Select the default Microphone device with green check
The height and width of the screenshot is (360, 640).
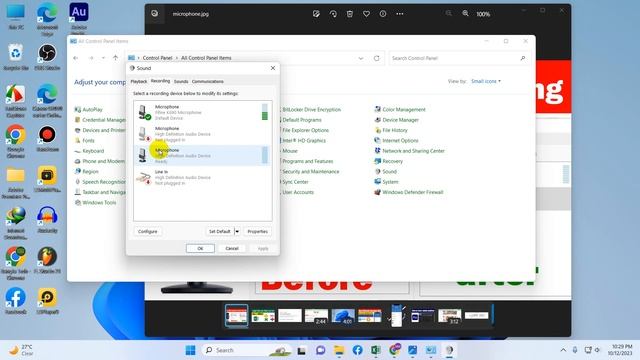pos(202,112)
